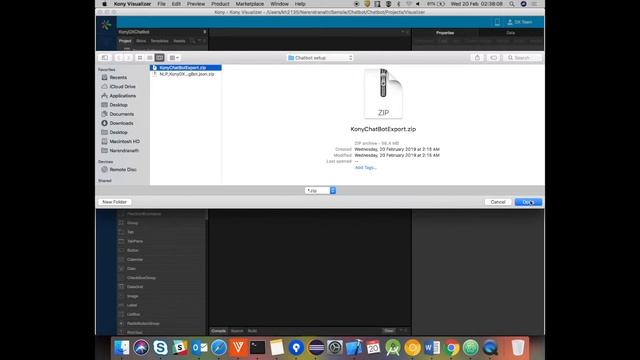Select the NLP_KonyDX json.zip file
Viewport: 640px width, 360px height.
(186, 74)
